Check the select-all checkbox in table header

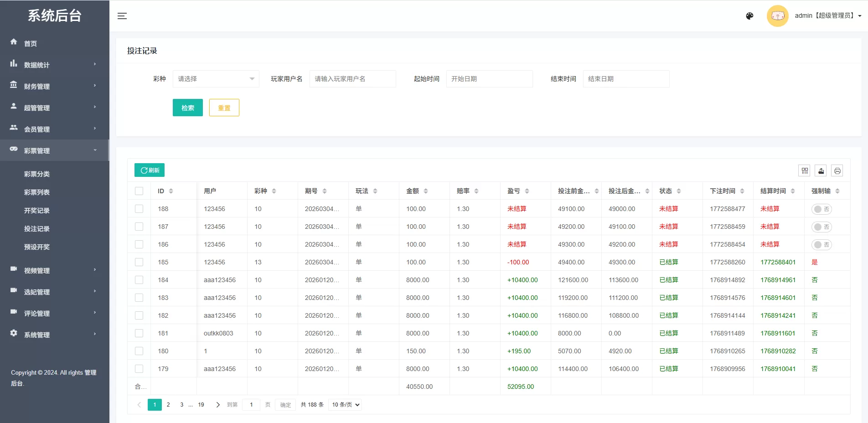139,191
